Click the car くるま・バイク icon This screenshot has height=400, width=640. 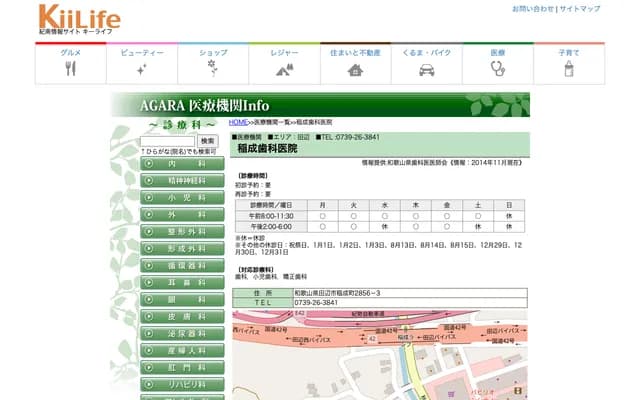tap(427, 70)
